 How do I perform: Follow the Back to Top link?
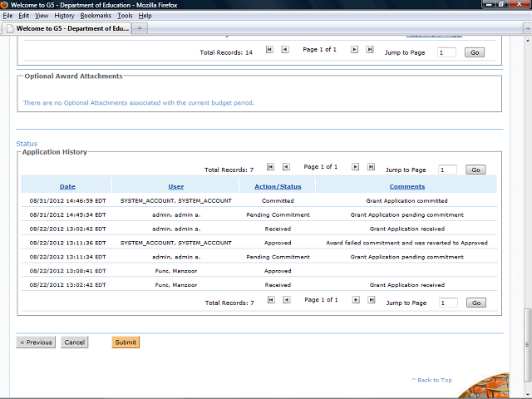(434, 380)
